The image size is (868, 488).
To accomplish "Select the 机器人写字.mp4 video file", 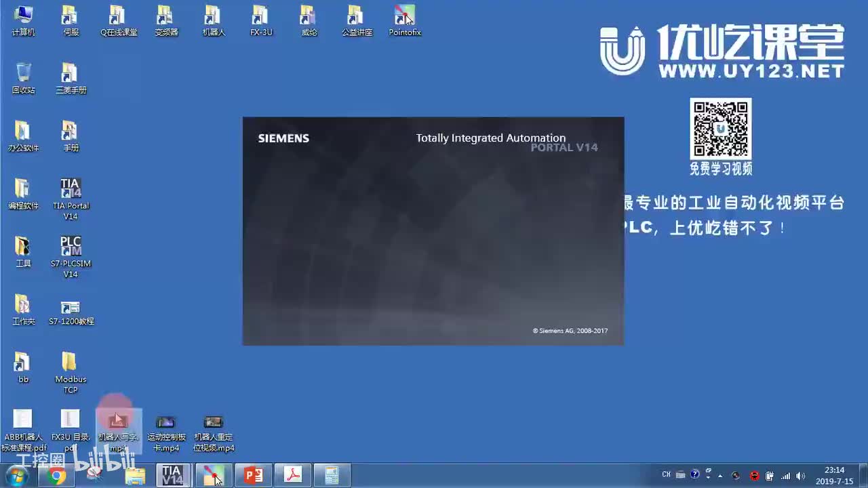I will click(x=119, y=430).
